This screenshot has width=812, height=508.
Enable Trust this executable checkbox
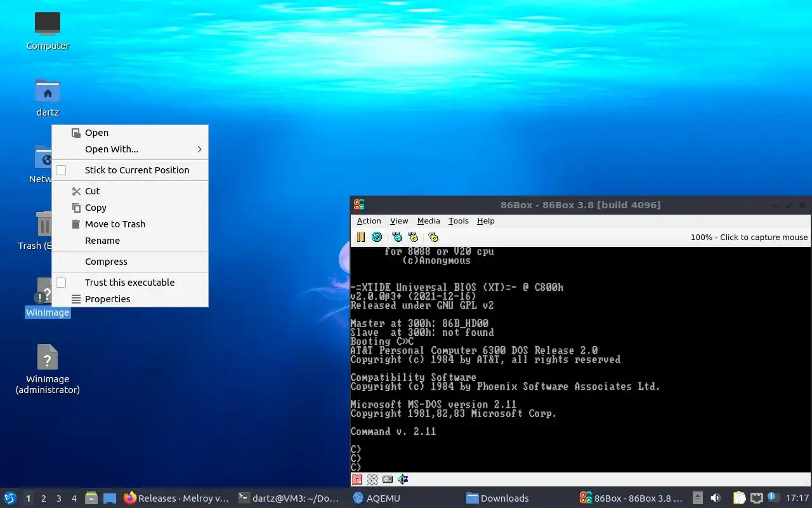pos(61,283)
